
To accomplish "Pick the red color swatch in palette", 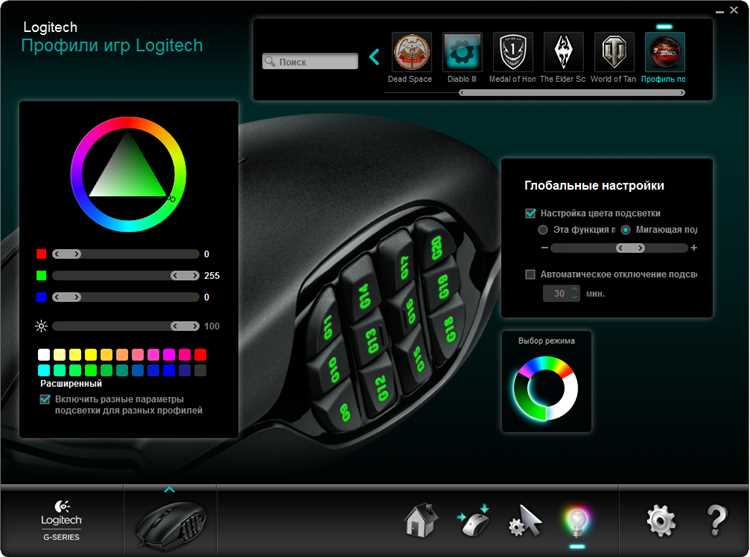I will [x=200, y=354].
